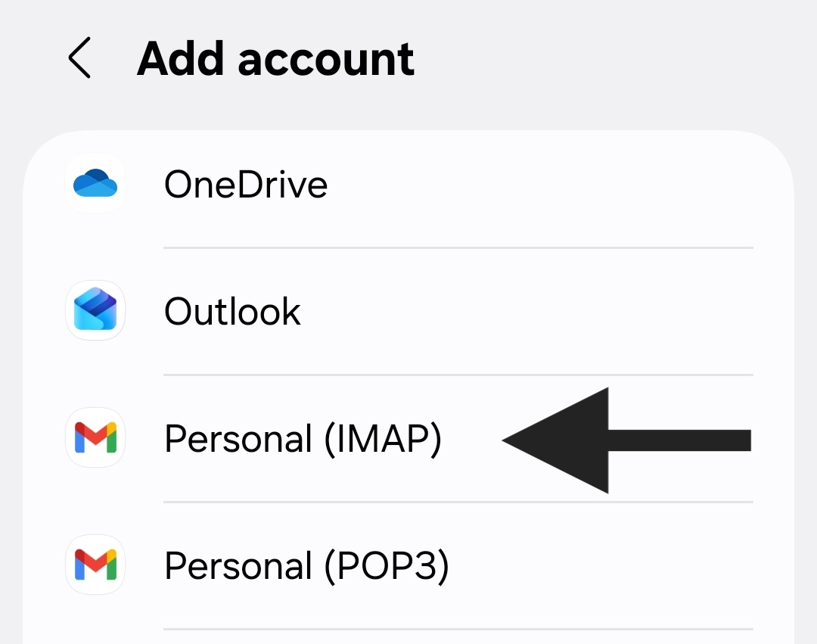Screen dimensions: 817x644
Task: Select the Personal (IMAP) text
Action: pyautogui.click(x=303, y=439)
